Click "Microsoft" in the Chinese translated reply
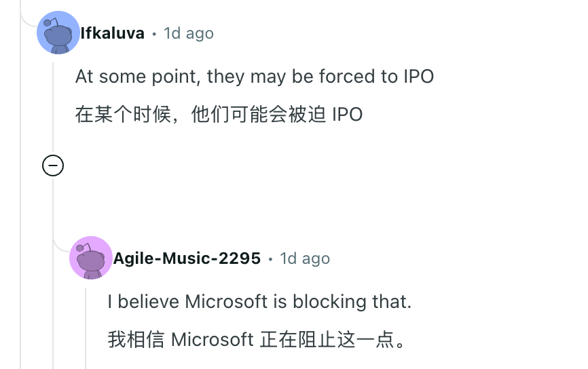The width and height of the screenshot is (588, 369). tap(212, 339)
